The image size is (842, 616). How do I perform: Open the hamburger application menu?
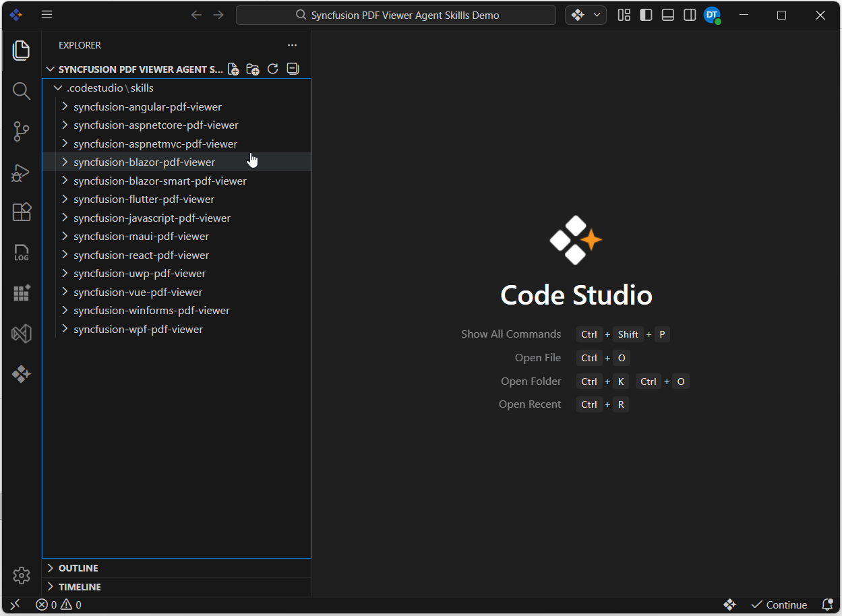(47, 15)
